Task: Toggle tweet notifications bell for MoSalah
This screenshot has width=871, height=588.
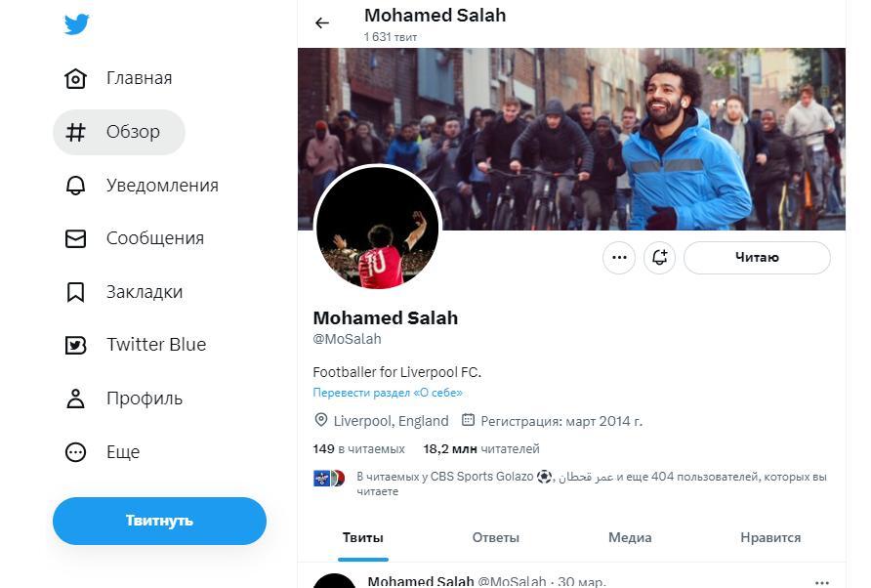Action: [x=659, y=257]
